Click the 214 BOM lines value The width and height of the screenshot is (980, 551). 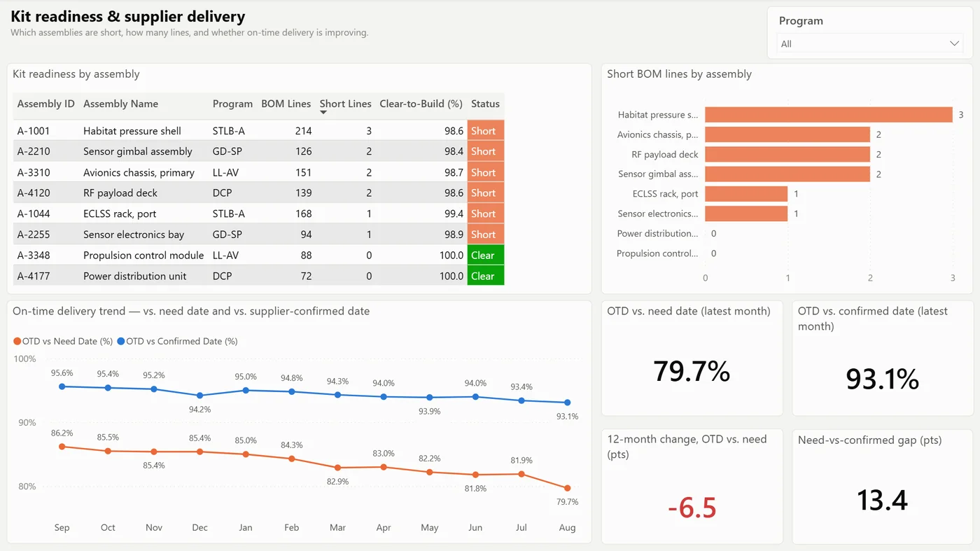pos(304,131)
